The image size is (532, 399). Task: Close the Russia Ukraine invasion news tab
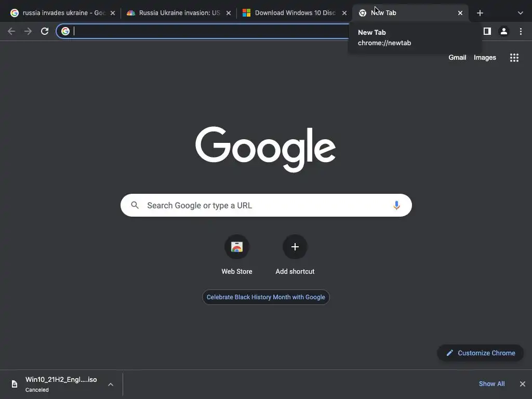pos(229,13)
